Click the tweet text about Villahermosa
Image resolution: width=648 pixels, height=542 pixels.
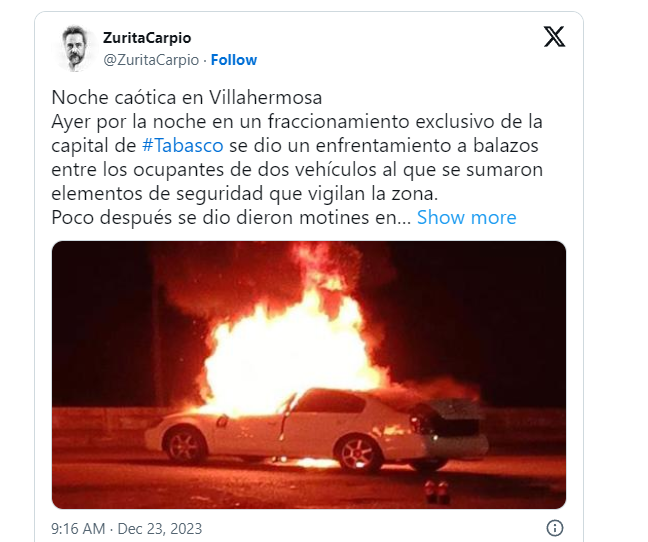coord(297,157)
